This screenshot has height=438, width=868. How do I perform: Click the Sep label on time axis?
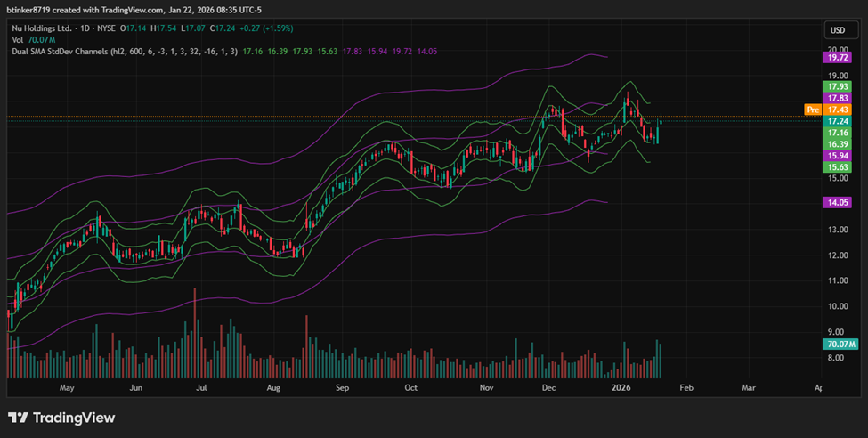[343, 388]
